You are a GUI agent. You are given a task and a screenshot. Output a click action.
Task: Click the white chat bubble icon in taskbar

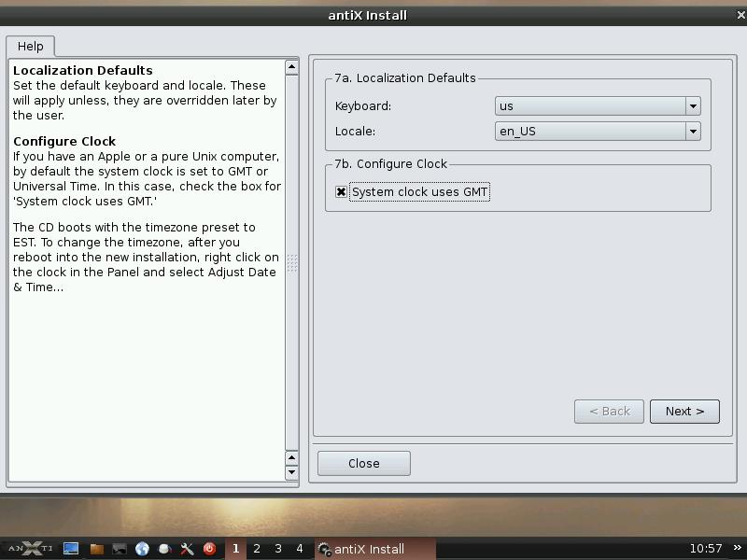click(x=165, y=549)
